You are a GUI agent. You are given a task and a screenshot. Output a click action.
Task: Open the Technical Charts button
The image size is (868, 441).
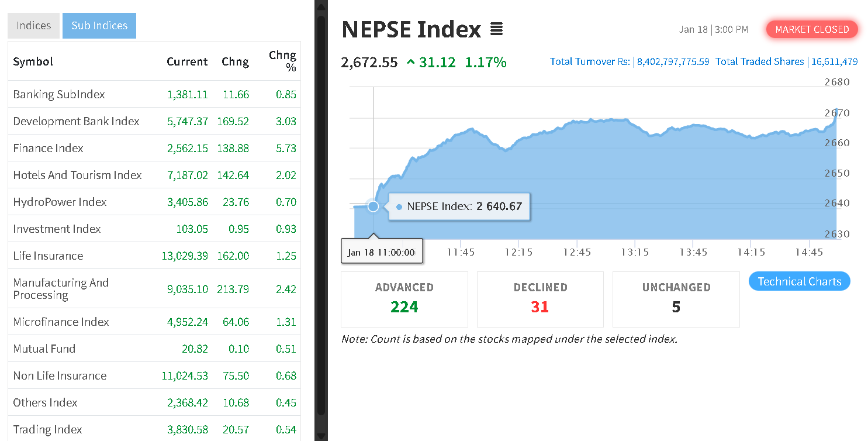click(799, 281)
